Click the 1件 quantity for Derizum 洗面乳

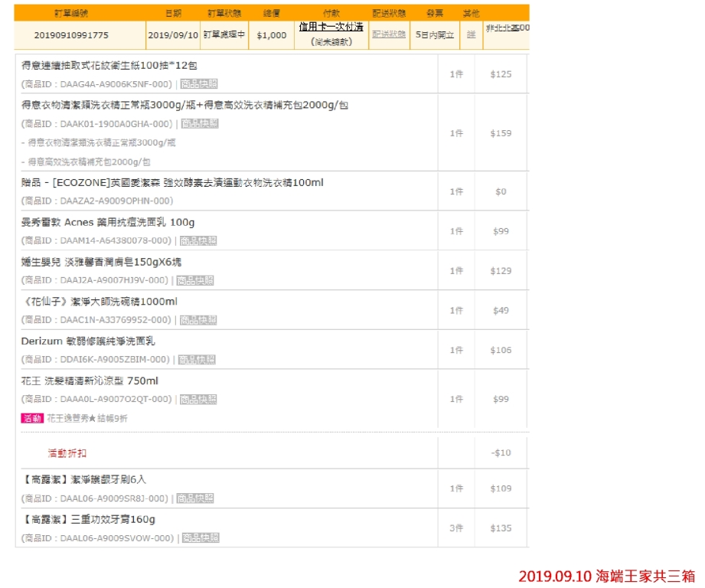pyautogui.click(x=456, y=350)
